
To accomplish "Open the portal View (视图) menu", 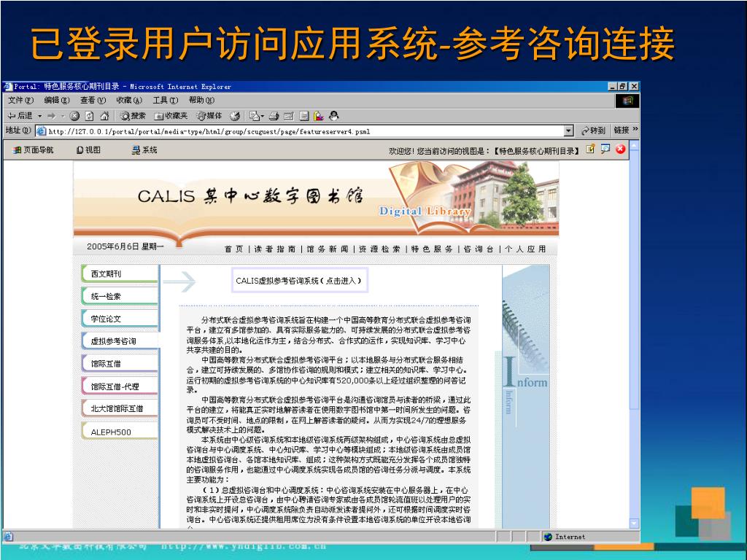I will (88, 150).
